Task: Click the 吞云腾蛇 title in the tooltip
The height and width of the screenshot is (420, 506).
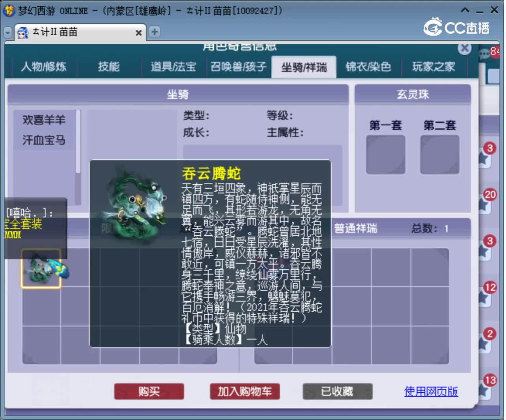Action: pos(211,173)
